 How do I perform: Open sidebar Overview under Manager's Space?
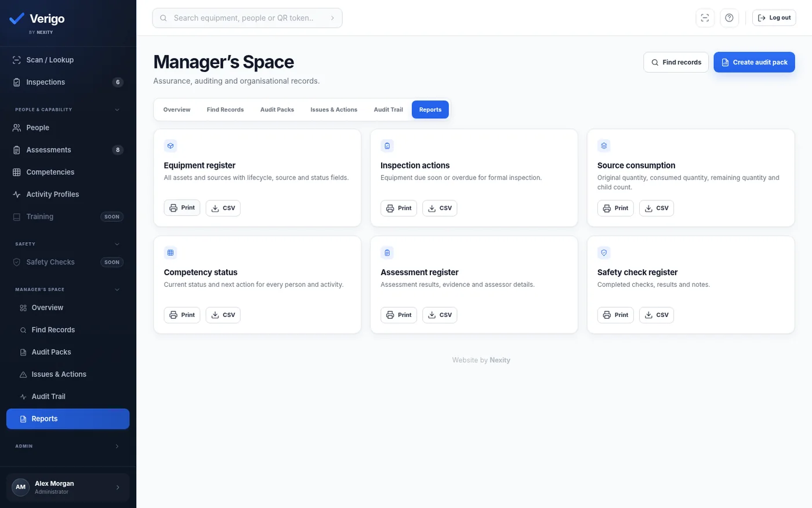tap(68, 308)
